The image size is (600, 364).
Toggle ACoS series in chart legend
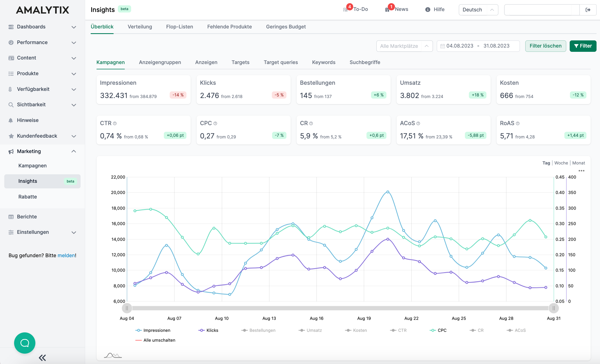click(516, 331)
